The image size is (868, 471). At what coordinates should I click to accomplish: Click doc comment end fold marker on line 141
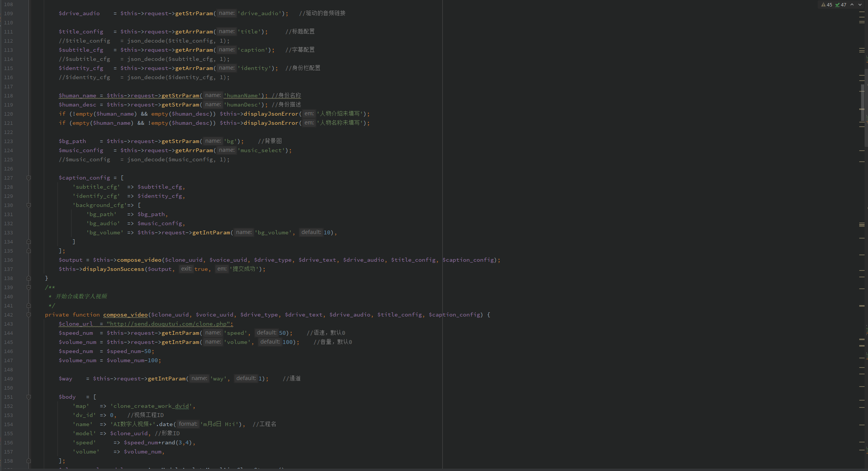(29, 306)
